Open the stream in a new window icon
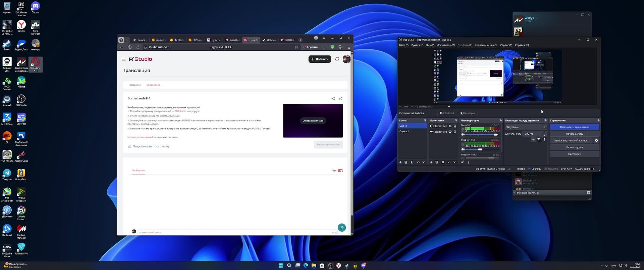The height and width of the screenshot is (270, 644). pos(341,99)
